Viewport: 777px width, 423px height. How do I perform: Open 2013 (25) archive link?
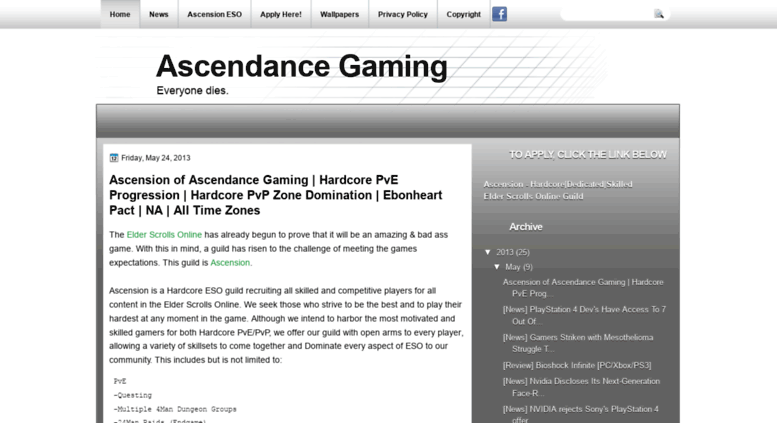pyautogui.click(x=513, y=252)
